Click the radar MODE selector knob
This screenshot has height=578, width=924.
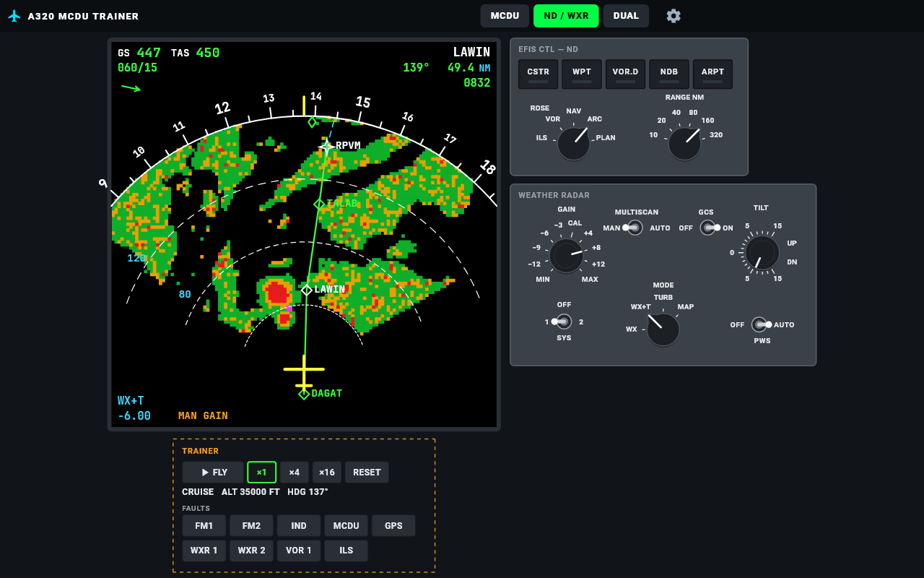[x=663, y=329]
